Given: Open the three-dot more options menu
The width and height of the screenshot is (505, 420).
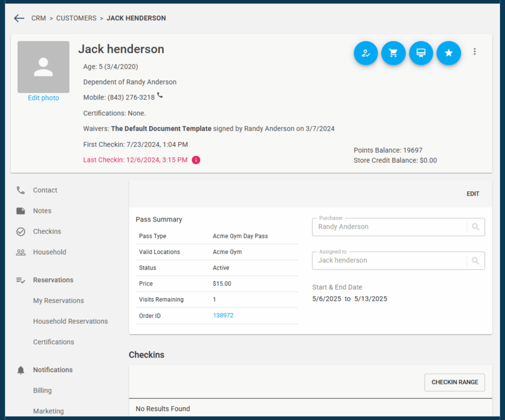Looking at the screenshot, I should pos(475,51).
